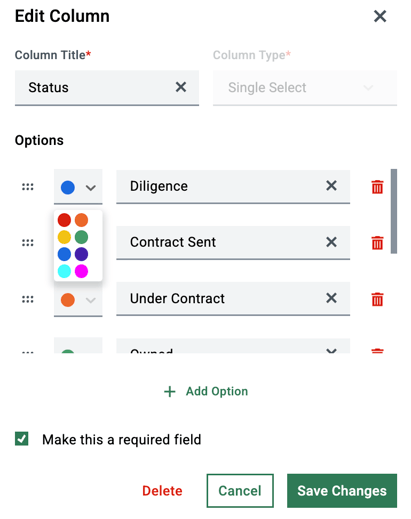Expand the Under Contract color dropdown
The image size is (411, 519).
coord(78,299)
